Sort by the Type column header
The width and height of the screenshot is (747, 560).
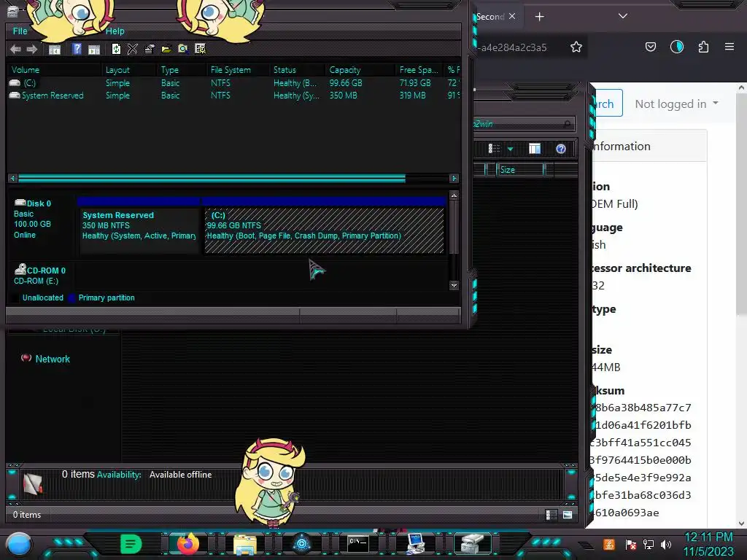point(182,69)
